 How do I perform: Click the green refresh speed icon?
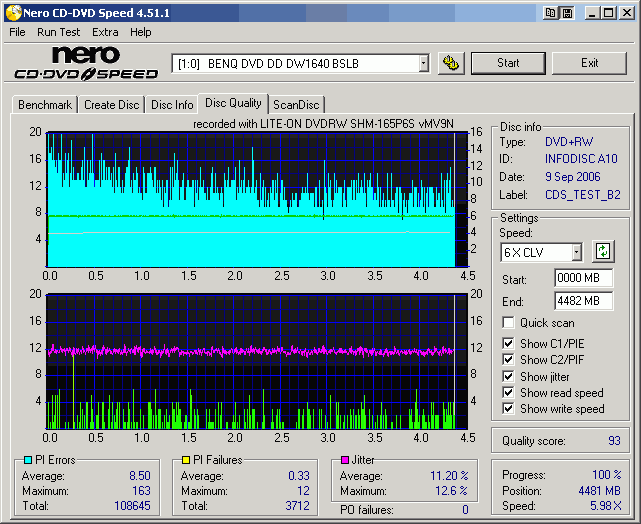pyautogui.click(x=603, y=251)
